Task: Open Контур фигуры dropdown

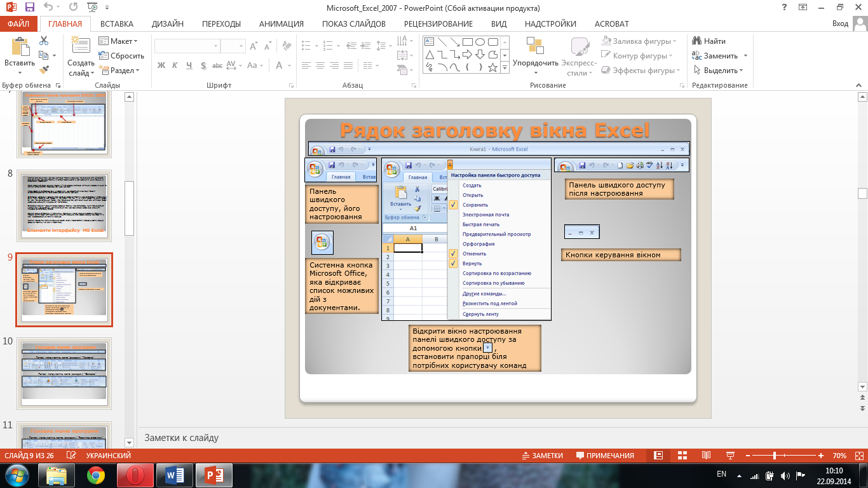Action: (638, 56)
